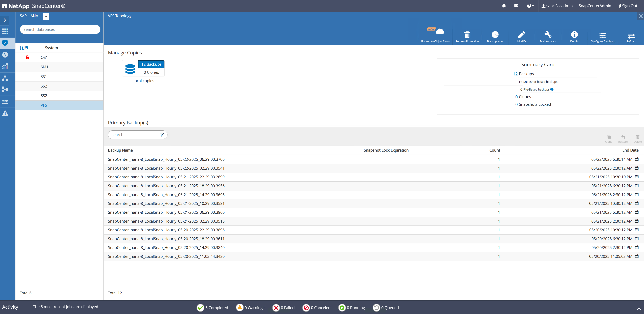Click the Search databases field

point(60,30)
